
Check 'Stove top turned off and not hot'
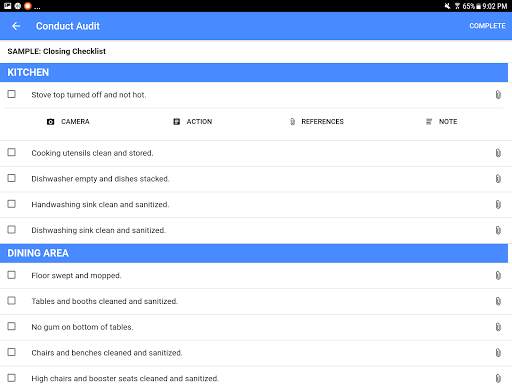(x=12, y=94)
